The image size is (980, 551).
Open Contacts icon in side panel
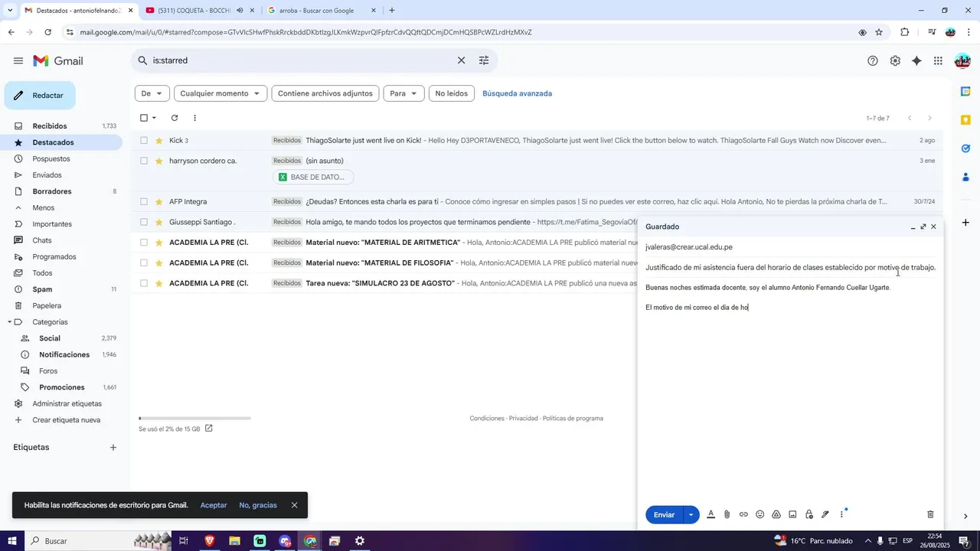[x=965, y=177]
